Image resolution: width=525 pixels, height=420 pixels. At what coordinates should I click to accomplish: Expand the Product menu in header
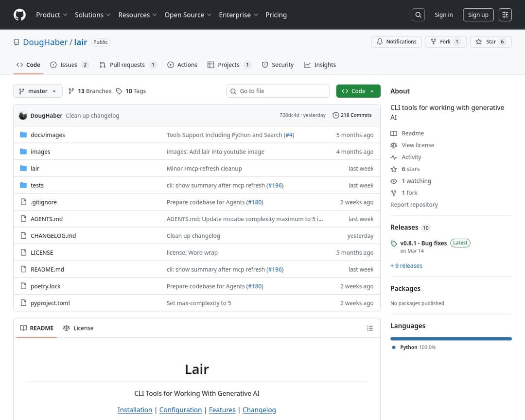point(52,15)
